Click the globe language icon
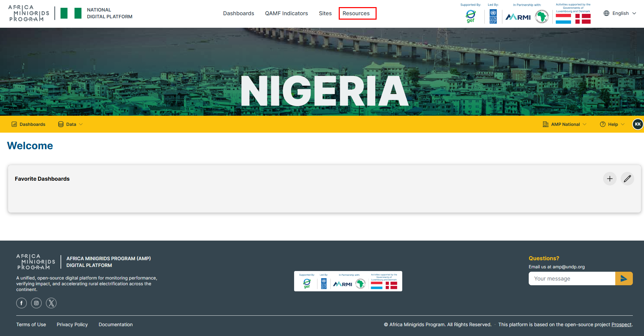 click(606, 13)
